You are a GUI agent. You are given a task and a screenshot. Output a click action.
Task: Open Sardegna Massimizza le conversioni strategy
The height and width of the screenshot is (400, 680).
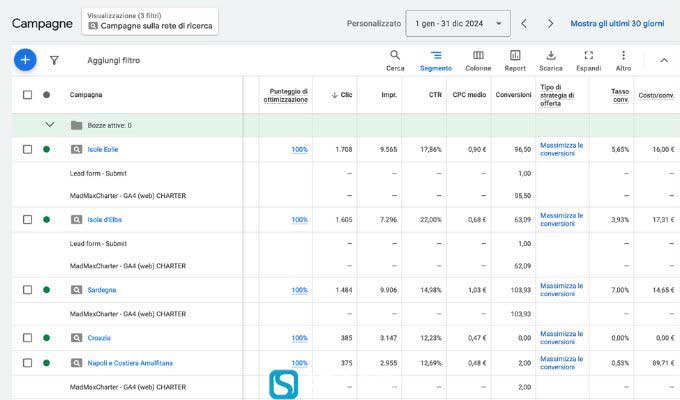click(x=562, y=290)
